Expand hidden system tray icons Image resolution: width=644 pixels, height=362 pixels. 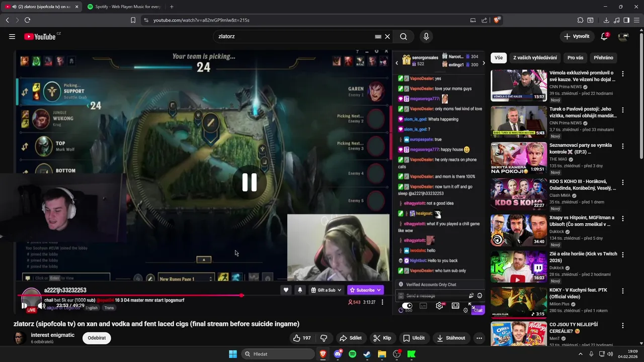[x=580, y=354]
